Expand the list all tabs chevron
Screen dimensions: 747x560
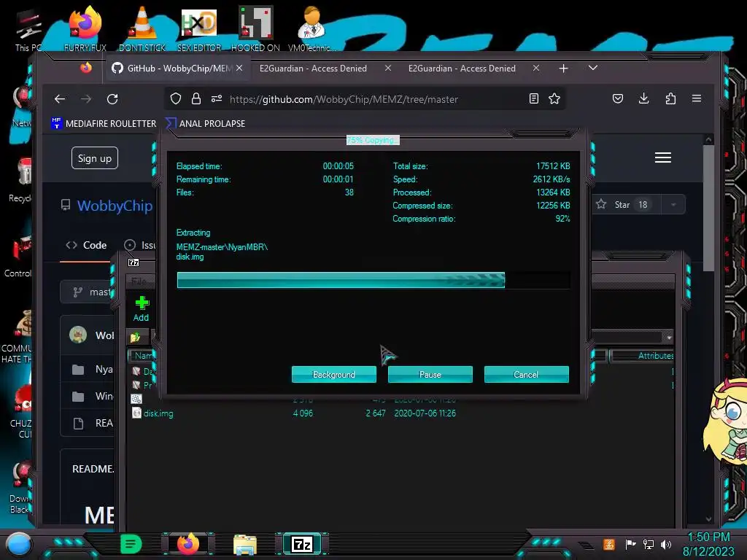[x=592, y=68]
